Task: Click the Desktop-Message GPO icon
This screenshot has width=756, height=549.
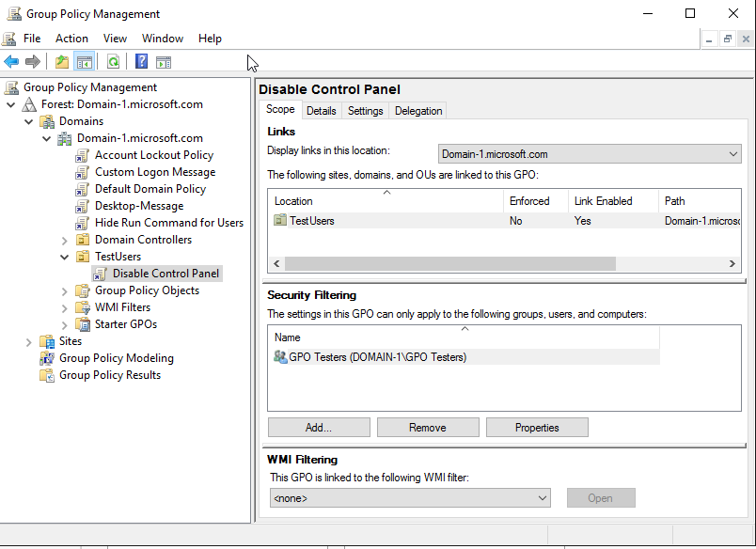Action: pyautogui.click(x=83, y=206)
